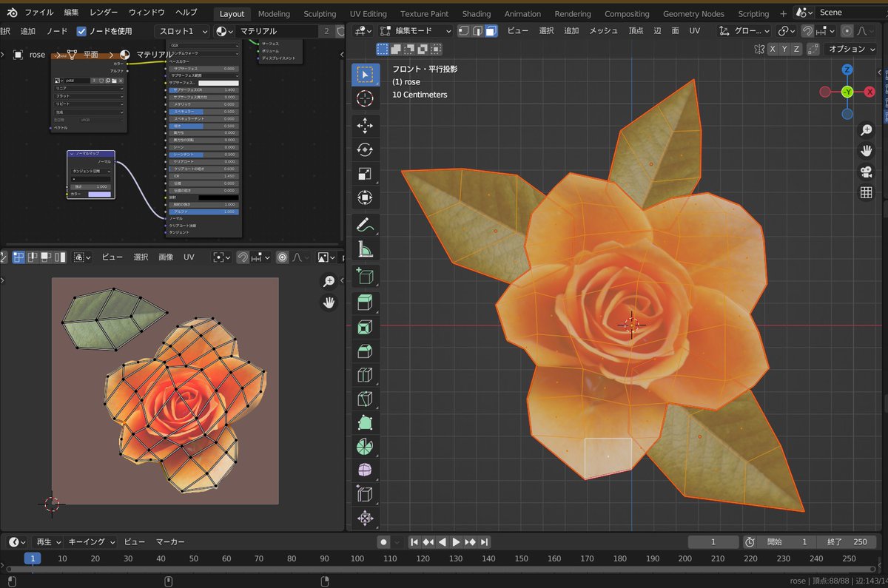This screenshot has height=588, width=888.
Task: Toggle camera view icon in viewport
Action: click(x=866, y=172)
